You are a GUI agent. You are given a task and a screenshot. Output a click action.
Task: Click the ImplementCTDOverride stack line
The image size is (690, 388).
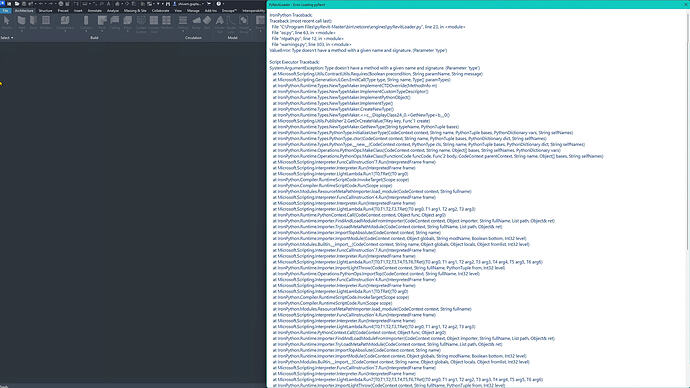click(x=354, y=86)
